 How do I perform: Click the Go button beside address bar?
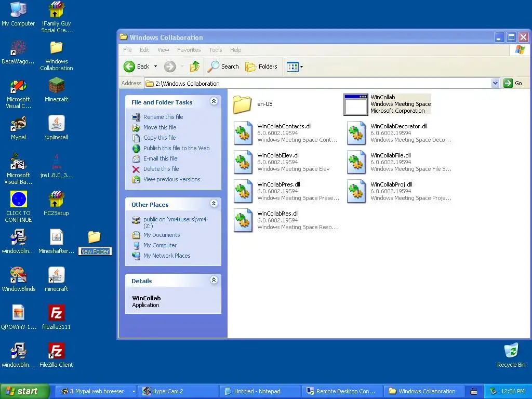(x=513, y=83)
